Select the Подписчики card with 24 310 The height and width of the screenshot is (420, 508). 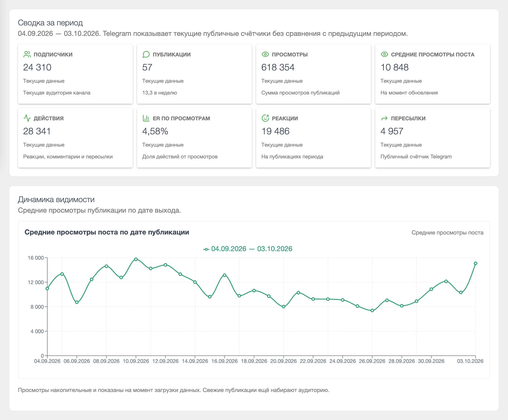point(75,74)
